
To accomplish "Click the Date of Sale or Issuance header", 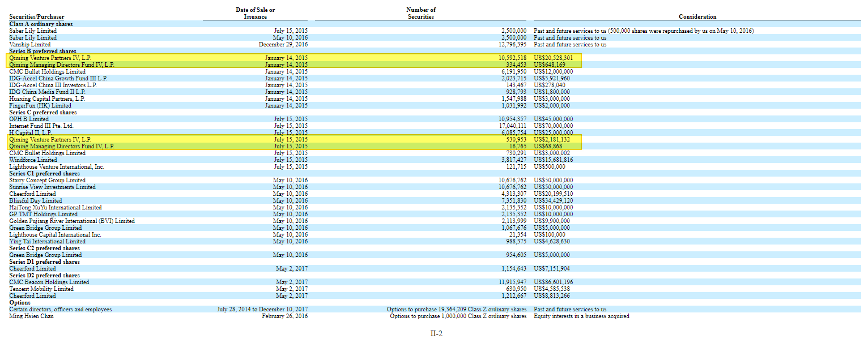I will coord(254,12).
